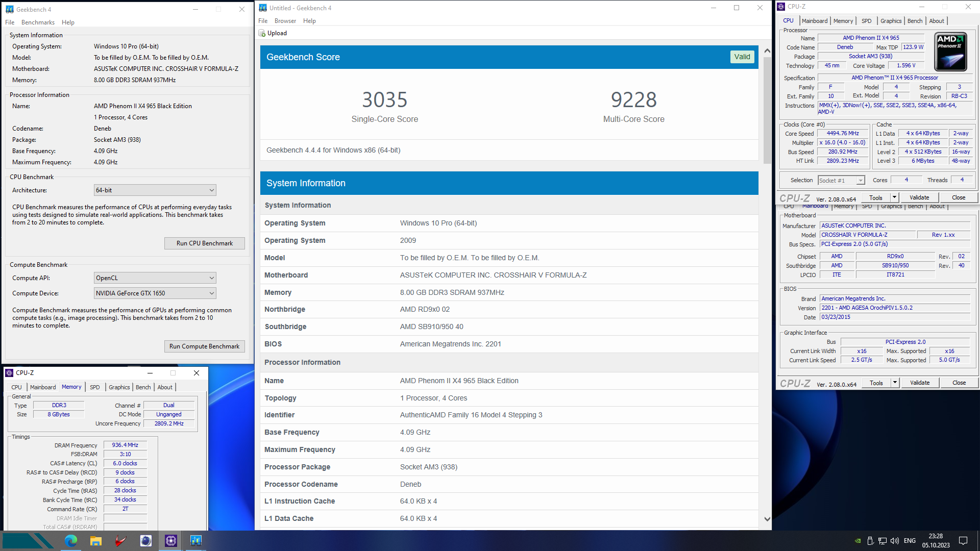Click the single-core score 3035

click(385, 99)
